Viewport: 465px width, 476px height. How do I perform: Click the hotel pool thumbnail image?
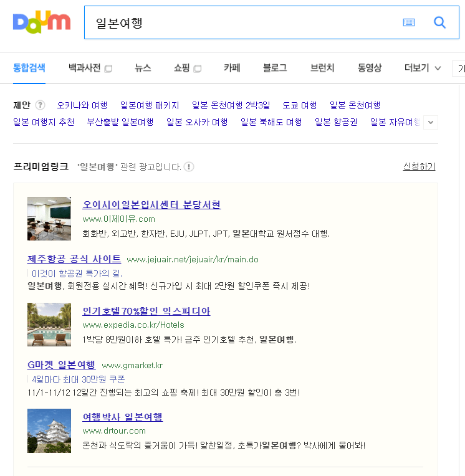click(49, 325)
